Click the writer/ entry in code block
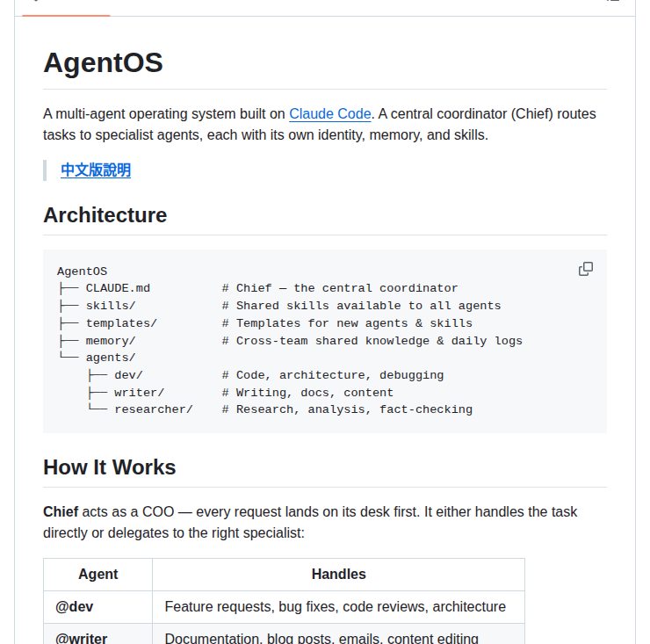The image size is (650, 644). (140, 393)
